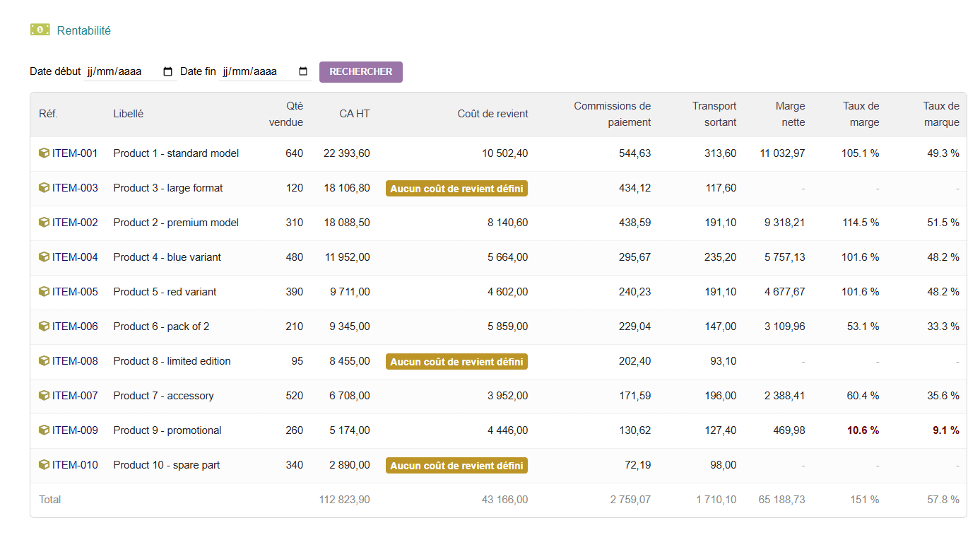Click the product cube icon for ITEM-001
The image size is (980, 535).
tap(44, 153)
